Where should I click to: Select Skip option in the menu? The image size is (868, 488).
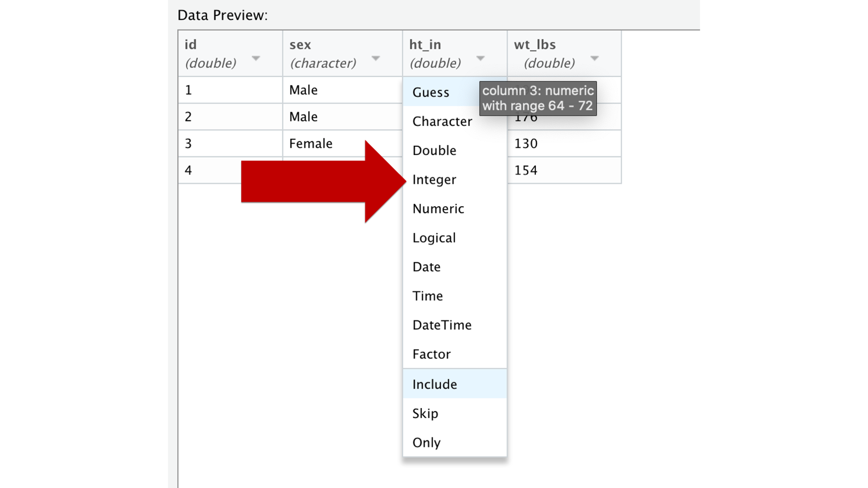(x=455, y=413)
